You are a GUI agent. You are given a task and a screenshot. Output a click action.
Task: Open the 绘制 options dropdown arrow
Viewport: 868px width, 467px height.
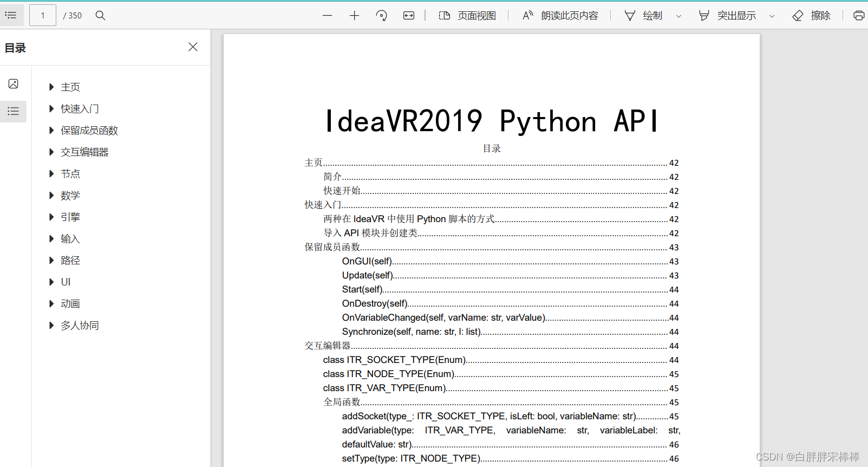(678, 16)
